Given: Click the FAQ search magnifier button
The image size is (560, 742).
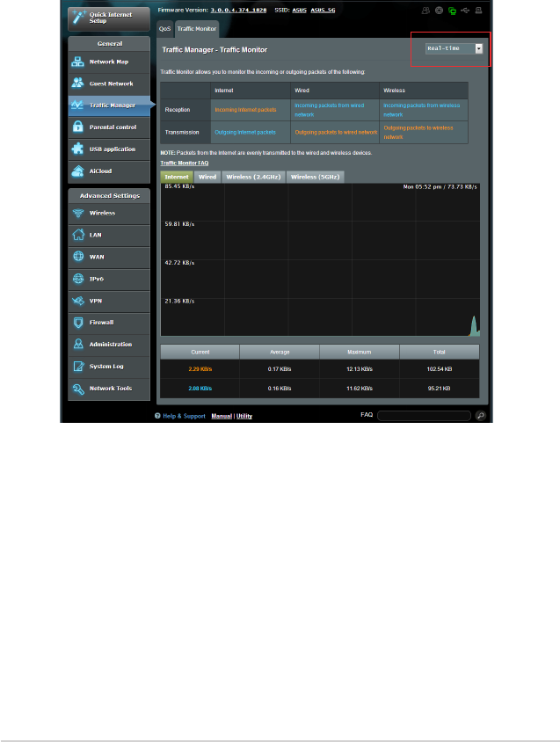Looking at the screenshot, I should tap(481, 416).
